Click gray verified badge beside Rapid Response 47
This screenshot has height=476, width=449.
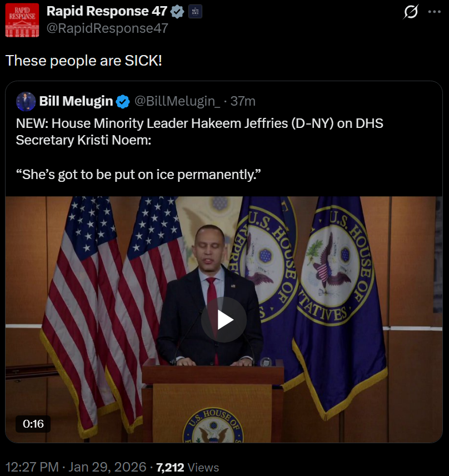pos(177,11)
